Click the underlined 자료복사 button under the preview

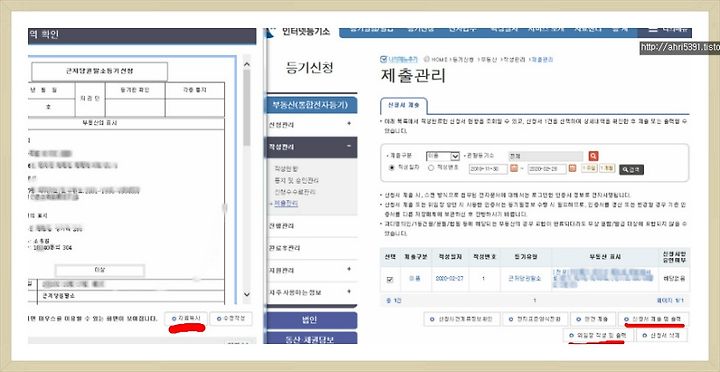(x=186, y=318)
